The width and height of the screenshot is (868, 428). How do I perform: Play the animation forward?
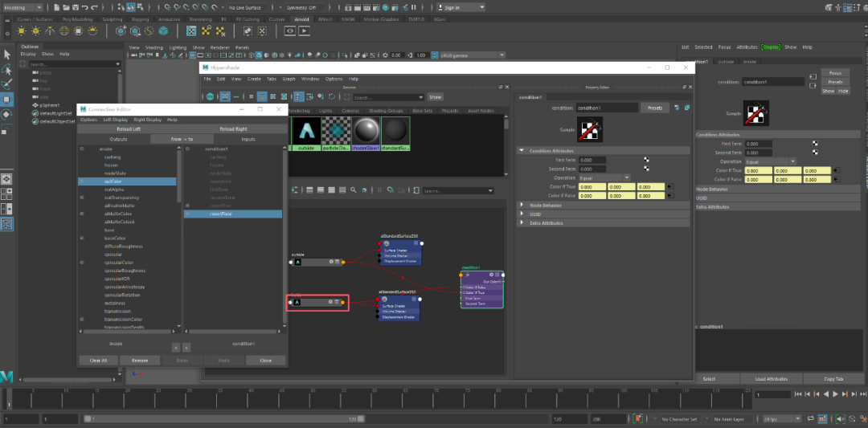[835, 394]
